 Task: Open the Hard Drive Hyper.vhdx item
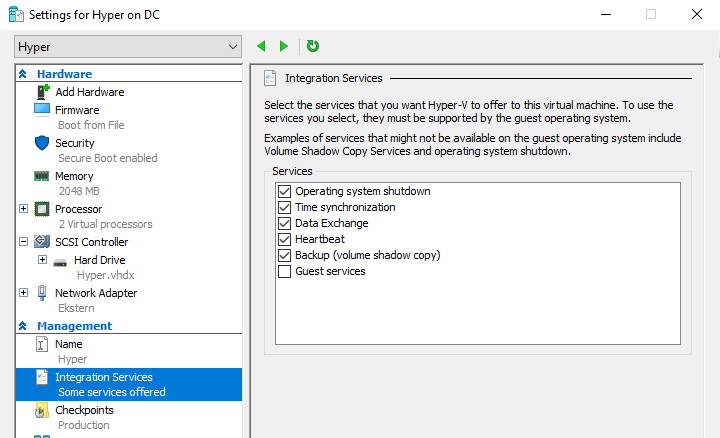tap(98, 260)
